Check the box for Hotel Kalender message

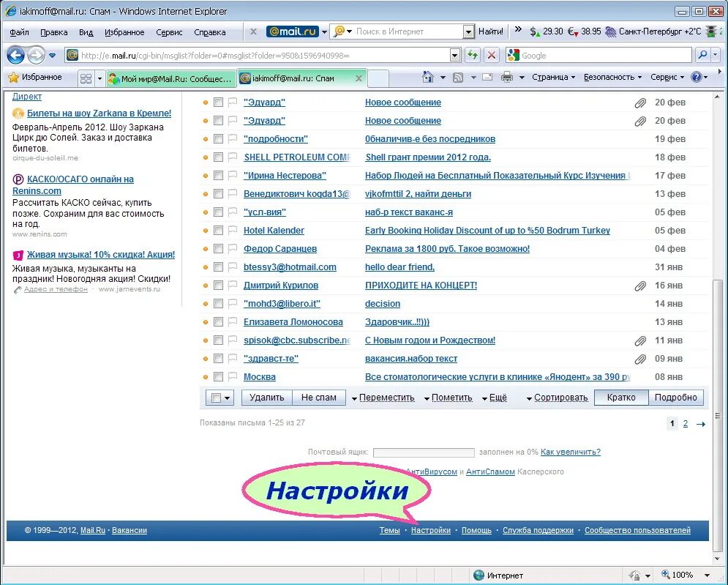[x=218, y=230]
